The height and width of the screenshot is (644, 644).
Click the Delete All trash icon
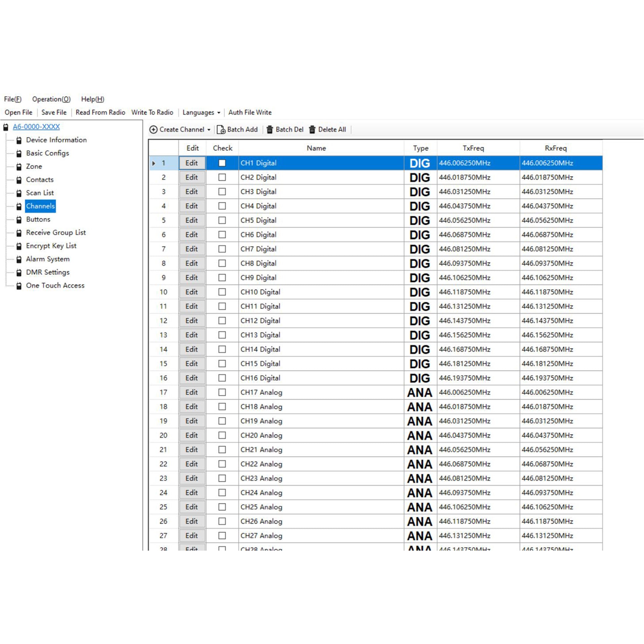(312, 130)
